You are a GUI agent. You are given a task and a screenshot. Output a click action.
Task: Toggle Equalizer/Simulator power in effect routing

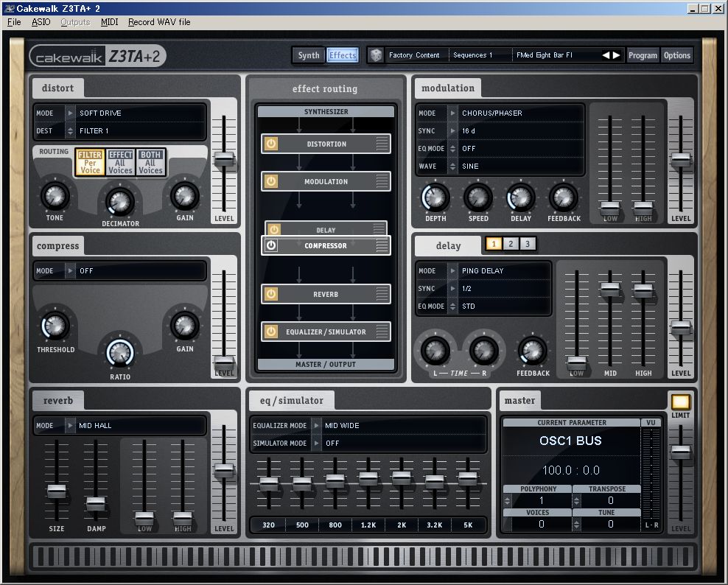tap(271, 332)
